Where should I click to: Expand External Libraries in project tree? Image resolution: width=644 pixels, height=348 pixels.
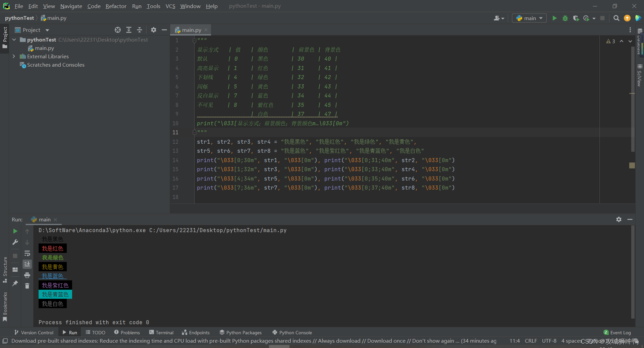(x=14, y=56)
